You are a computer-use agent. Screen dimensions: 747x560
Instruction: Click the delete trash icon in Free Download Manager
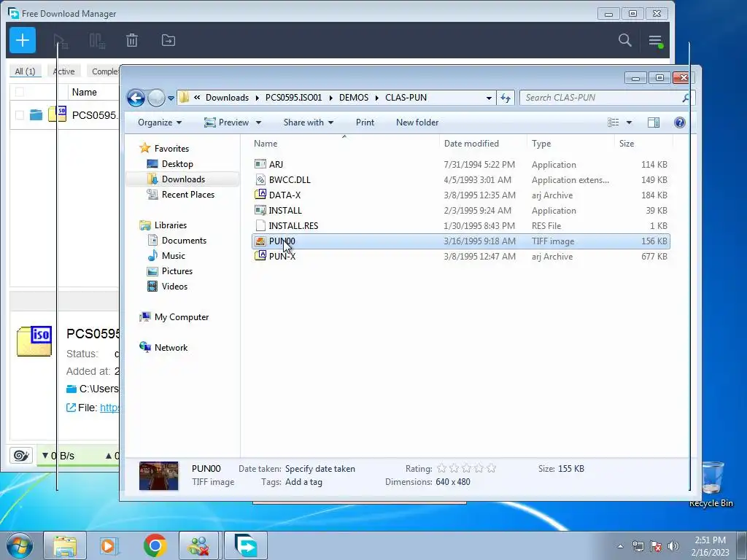coord(132,41)
